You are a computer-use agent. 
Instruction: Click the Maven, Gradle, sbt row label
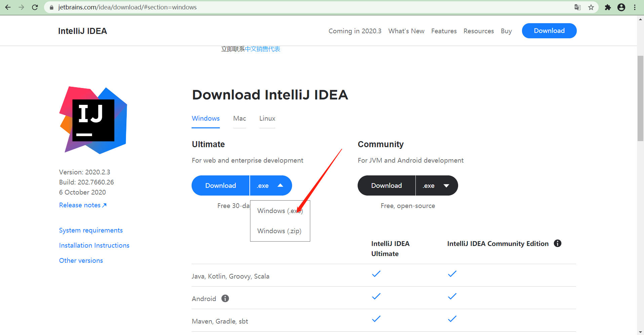point(220,321)
